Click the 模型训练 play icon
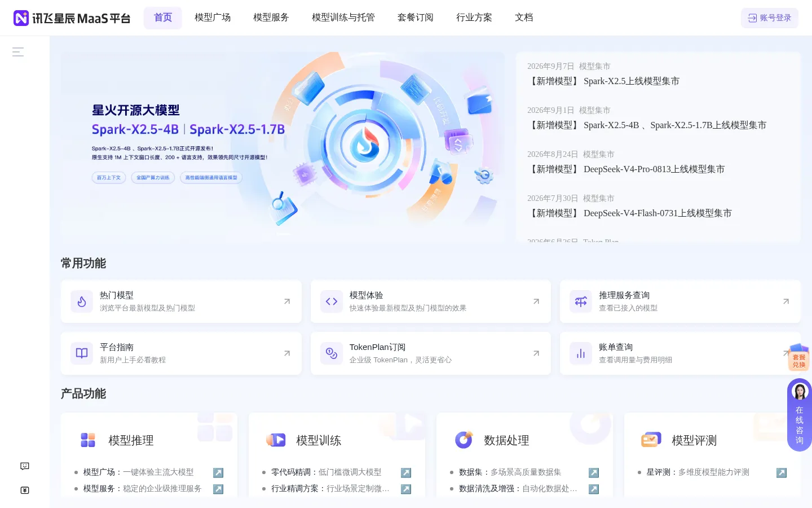The height and width of the screenshot is (508, 812). pyautogui.click(x=276, y=440)
